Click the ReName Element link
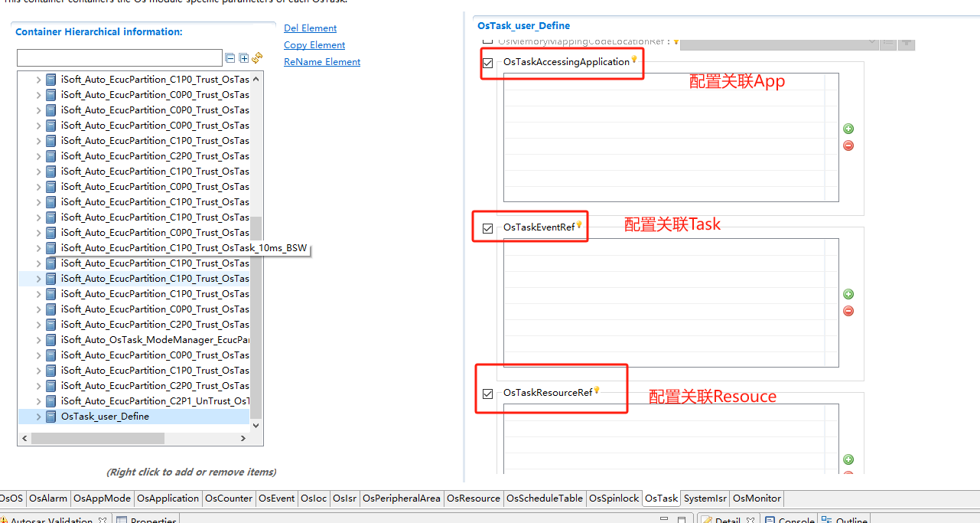The height and width of the screenshot is (523, 980). [322, 62]
